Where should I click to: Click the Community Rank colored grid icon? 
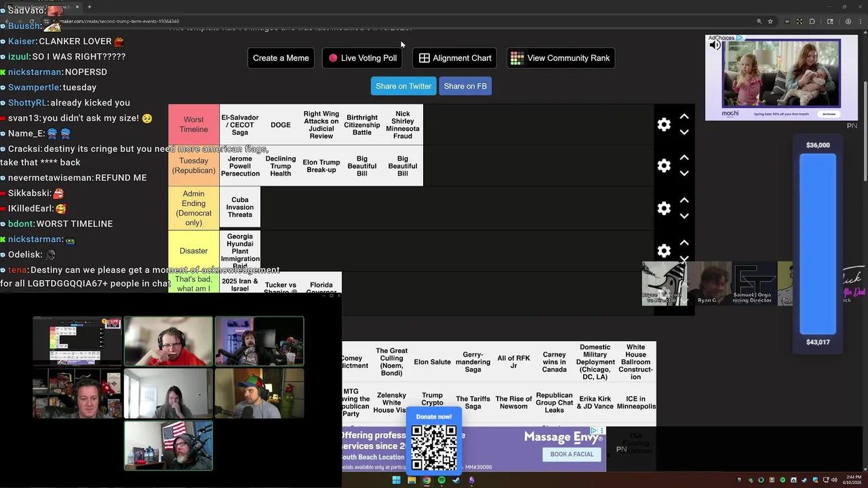tap(517, 58)
